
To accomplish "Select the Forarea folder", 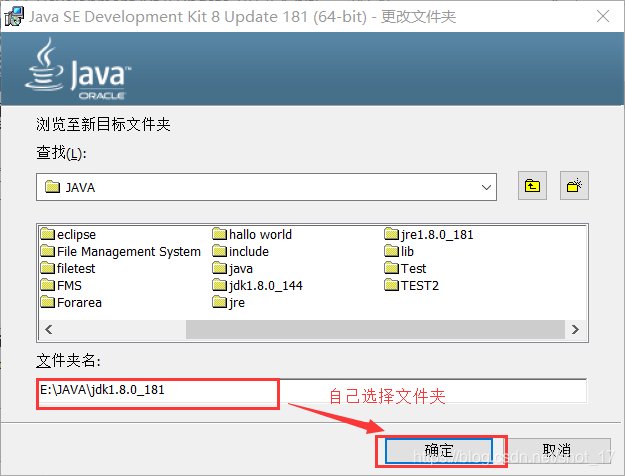I will tap(71, 303).
